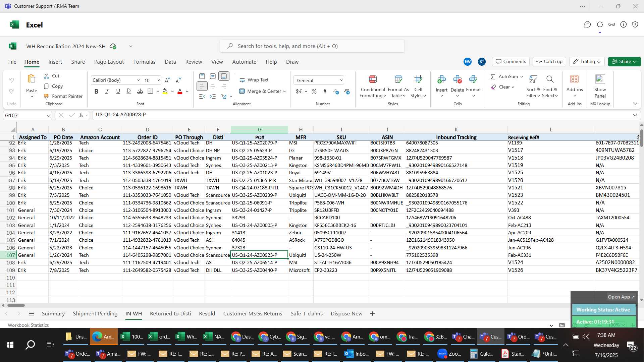Open the AutoSum dropdown arrow
Image resolution: width=644 pixels, height=362 pixels.
pos(522,77)
